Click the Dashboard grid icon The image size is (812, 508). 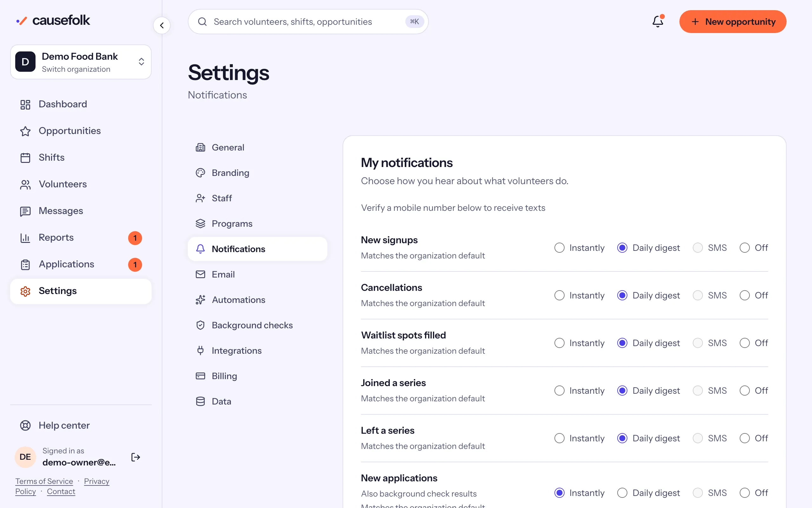pyautogui.click(x=25, y=104)
